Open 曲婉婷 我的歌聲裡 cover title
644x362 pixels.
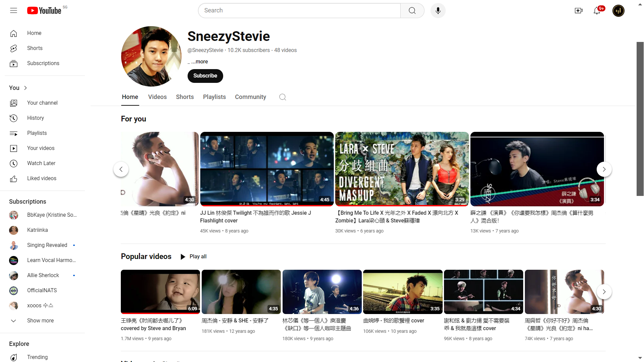[x=394, y=320]
